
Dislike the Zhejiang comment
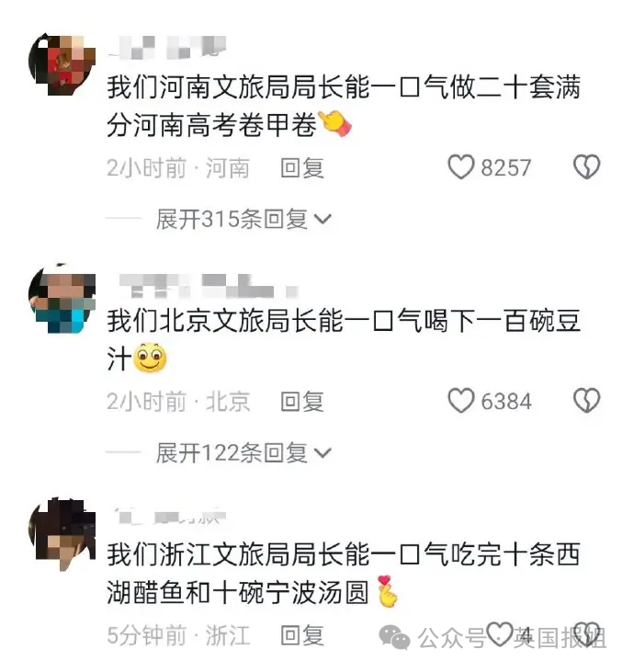pyautogui.click(x=586, y=634)
